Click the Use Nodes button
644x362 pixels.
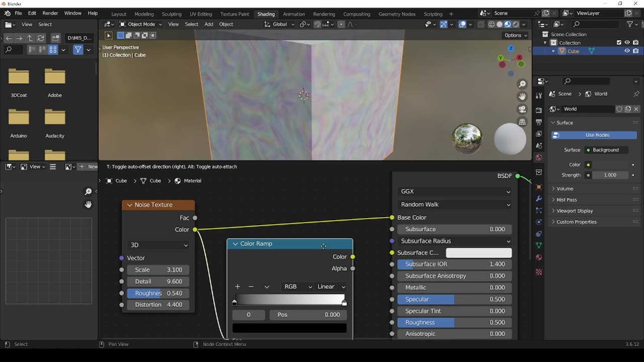coord(594,135)
